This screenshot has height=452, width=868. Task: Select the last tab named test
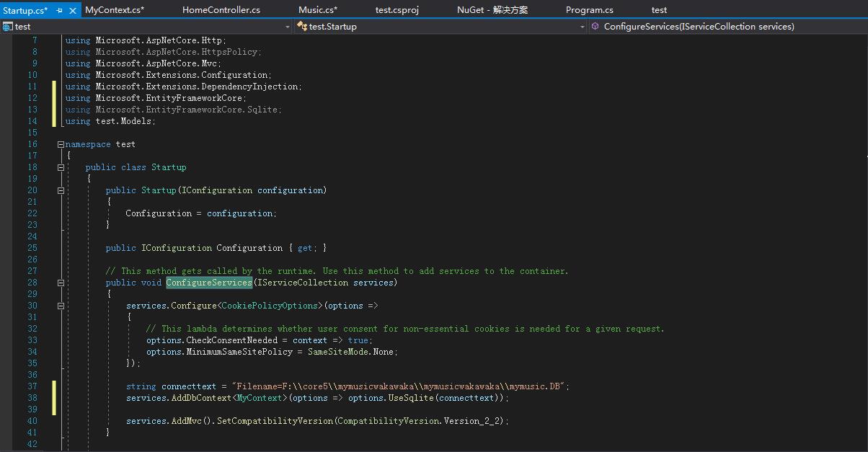coord(659,10)
